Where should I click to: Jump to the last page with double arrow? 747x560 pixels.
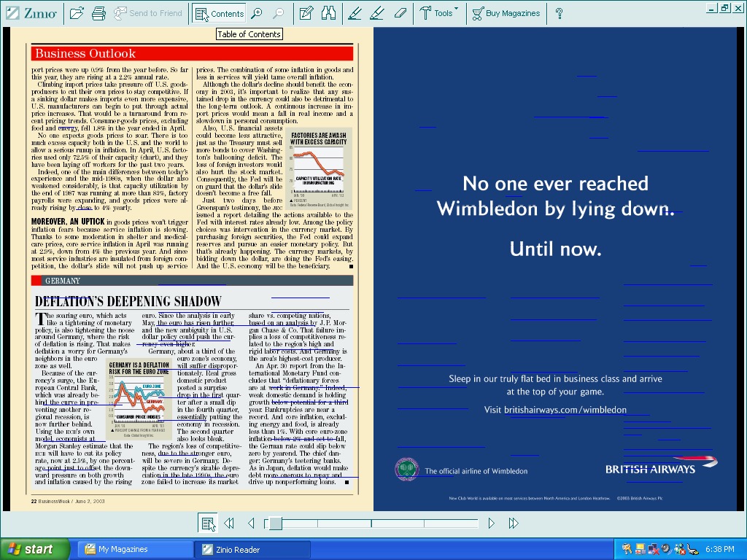(514, 523)
